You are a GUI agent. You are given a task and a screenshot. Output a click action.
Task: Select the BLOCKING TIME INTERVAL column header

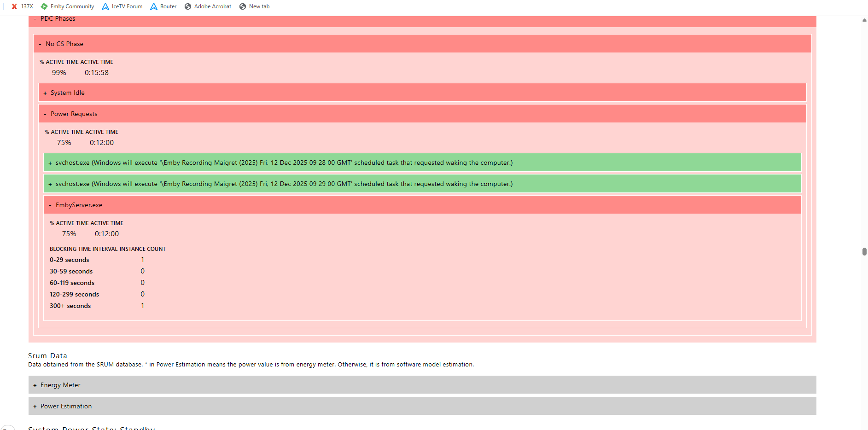(84, 249)
